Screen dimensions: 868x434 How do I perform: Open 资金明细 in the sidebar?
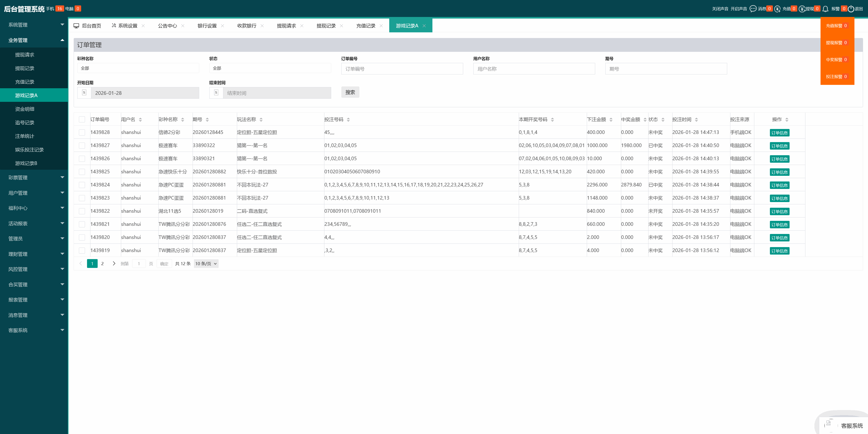tap(25, 109)
